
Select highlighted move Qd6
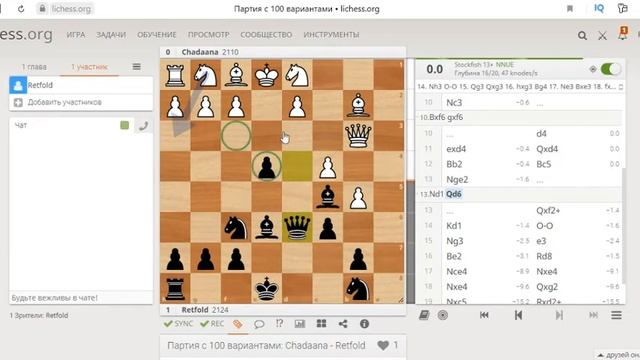pos(453,194)
